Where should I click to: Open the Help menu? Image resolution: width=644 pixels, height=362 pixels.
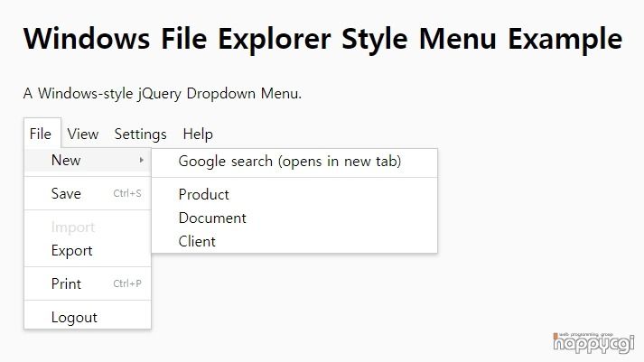click(x=198, y=134)
